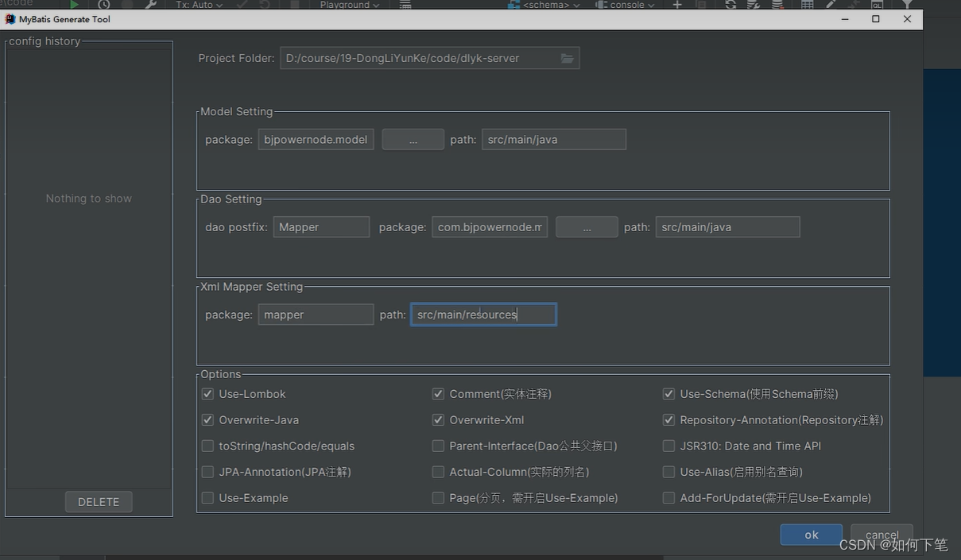961x560 pixels.
Task: Open the console dropdown
Action: tap(626, 5)
